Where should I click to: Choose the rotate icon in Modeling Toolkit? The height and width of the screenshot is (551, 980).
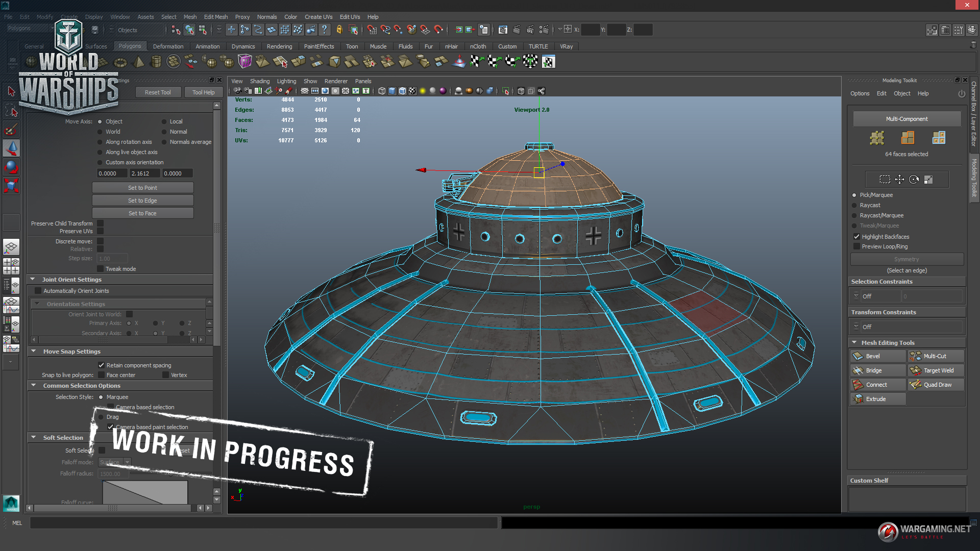(x=914, y=180)
